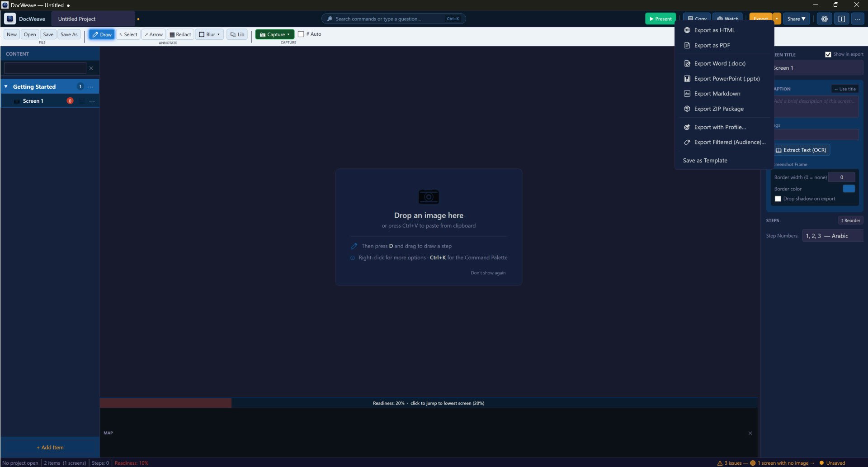The width and height of the screenshot is (868, 467).
Task: Open the Lib library button
Action: pyautogui.click(x=237, y=34)
